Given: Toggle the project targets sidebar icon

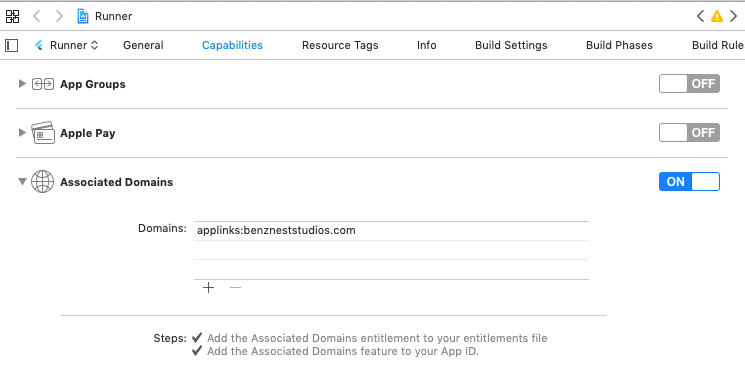Looking at the screenshot, I should 12,45.
